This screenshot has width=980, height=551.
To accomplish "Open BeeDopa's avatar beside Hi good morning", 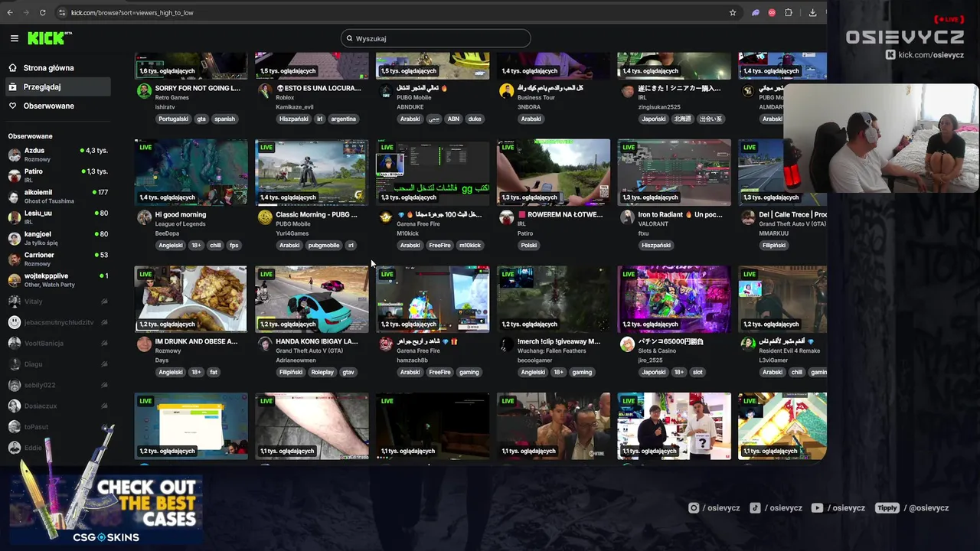I will (144, 217).
